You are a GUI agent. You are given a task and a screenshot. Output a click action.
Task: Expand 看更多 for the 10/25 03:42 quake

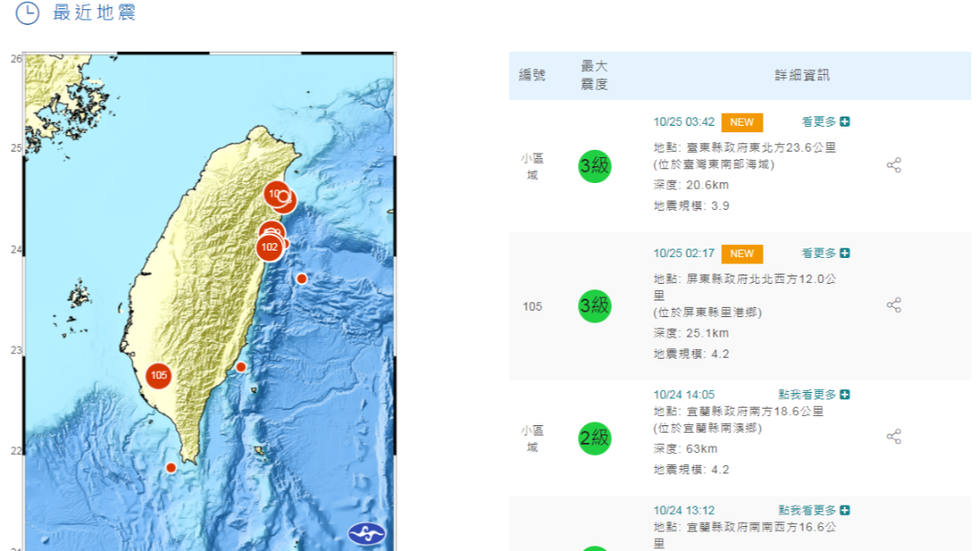point(826,122)
